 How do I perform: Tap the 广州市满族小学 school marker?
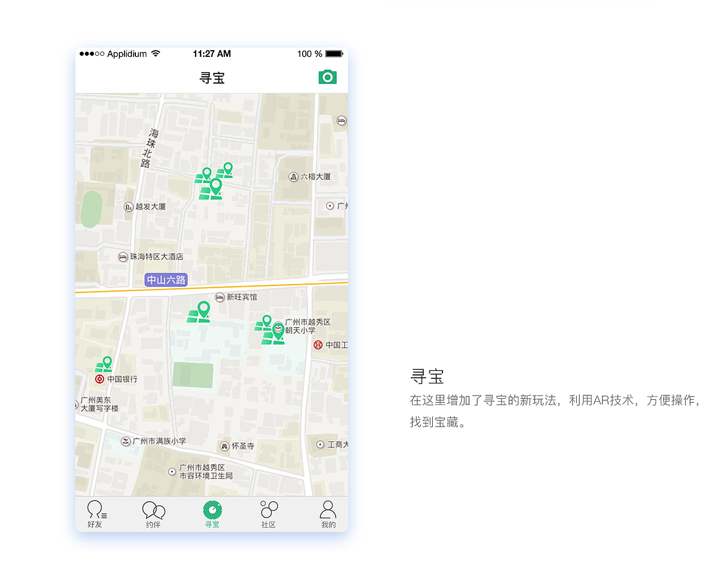126,441
